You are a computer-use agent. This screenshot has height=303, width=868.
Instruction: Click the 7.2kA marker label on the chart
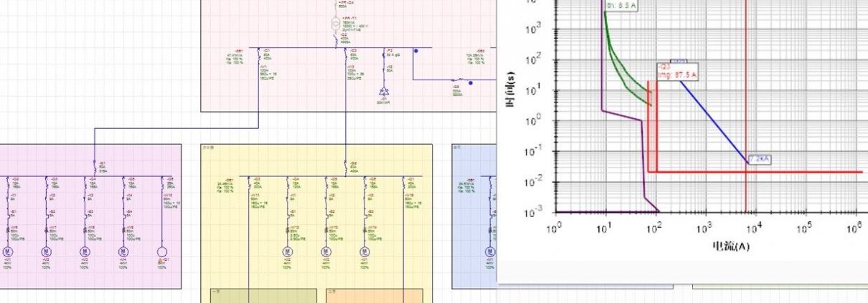pyautogui.click(x=759, y=158)
